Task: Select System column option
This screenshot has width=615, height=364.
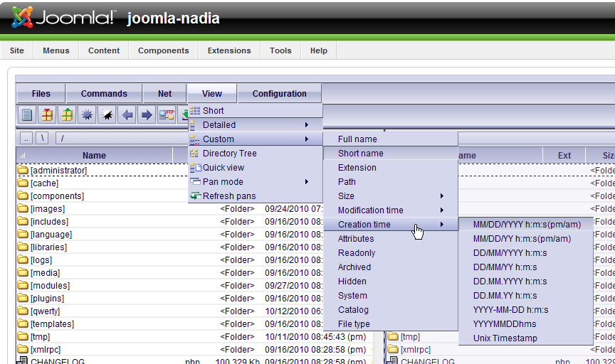Action: (391, 296)
